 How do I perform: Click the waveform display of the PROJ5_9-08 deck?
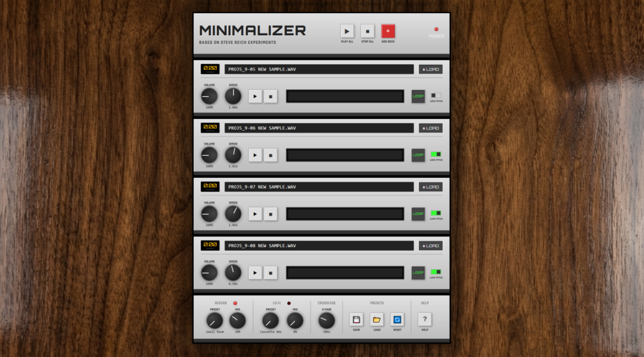[345, 273]
